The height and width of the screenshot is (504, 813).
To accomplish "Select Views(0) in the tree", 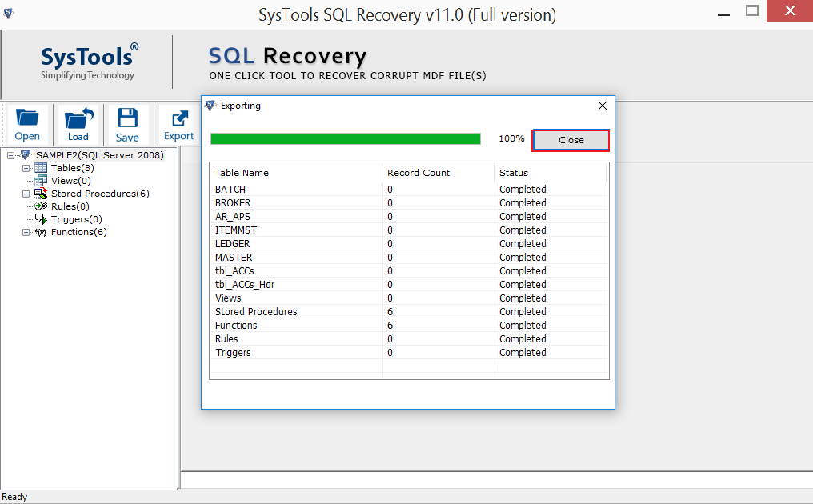I will click(71, 181).
